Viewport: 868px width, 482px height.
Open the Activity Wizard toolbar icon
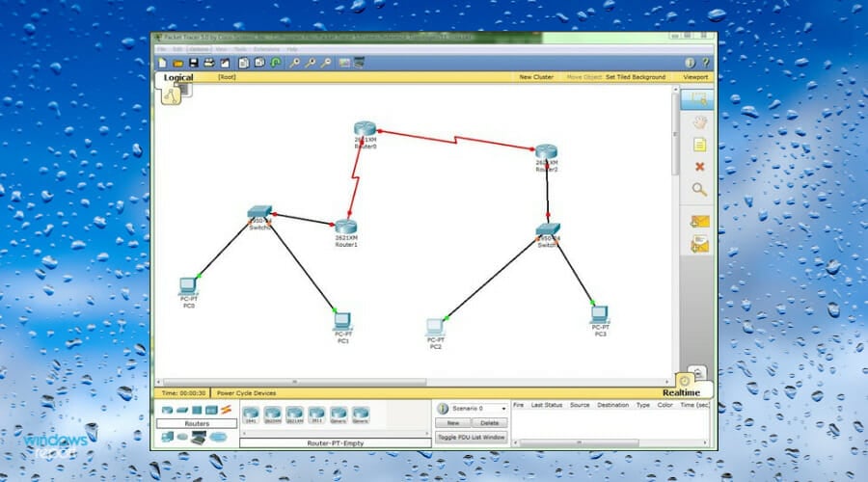coord(225,63)
